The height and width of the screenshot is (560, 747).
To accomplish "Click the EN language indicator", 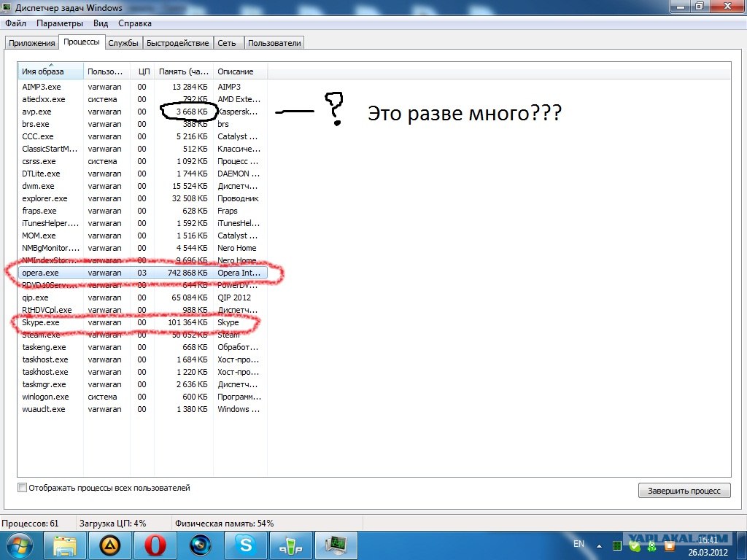I will 578,544.
